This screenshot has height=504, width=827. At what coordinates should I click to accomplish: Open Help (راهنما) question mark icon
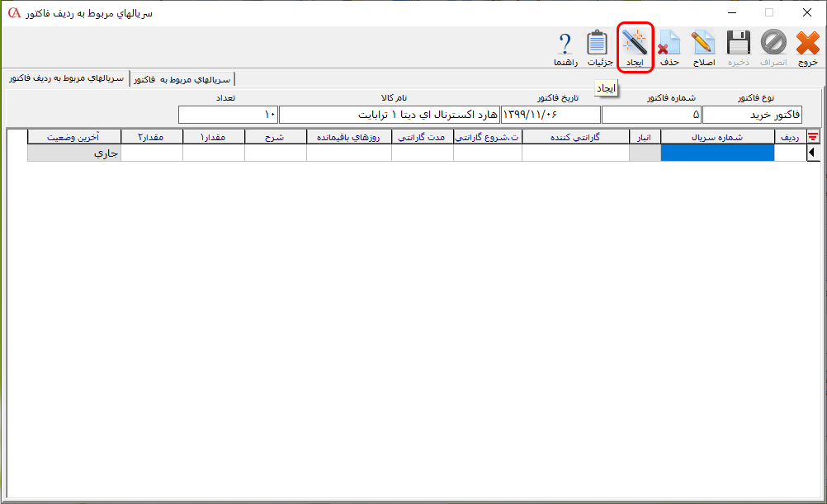565,44
